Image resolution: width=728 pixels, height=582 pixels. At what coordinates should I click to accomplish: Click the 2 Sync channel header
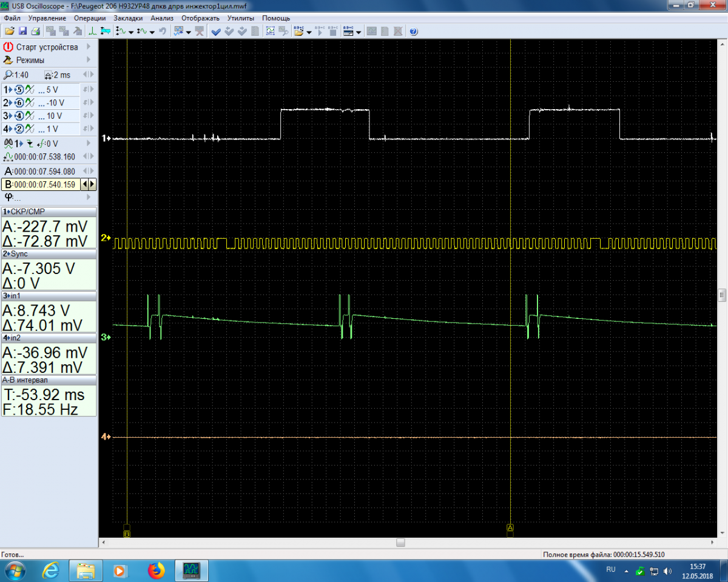(49, 253)
